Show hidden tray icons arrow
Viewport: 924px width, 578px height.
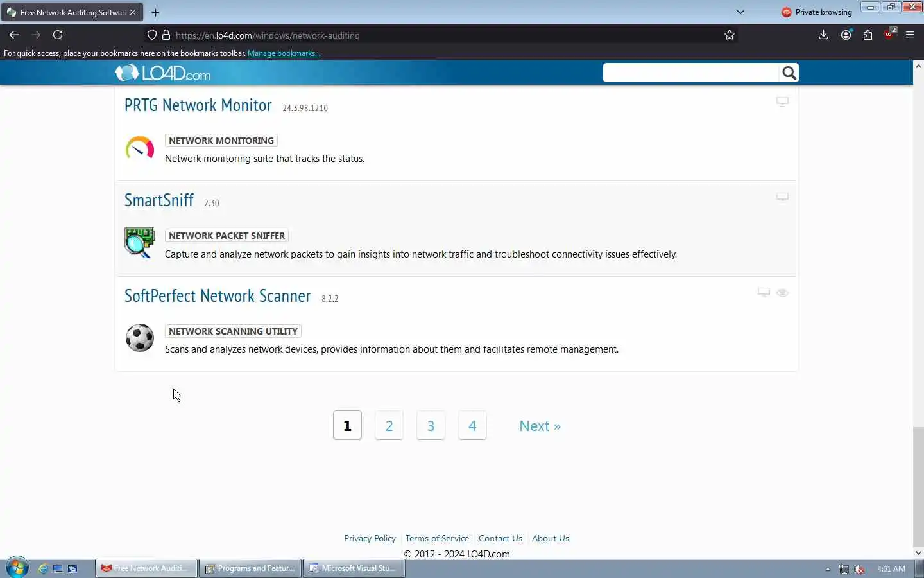click(x=828, y=569)
